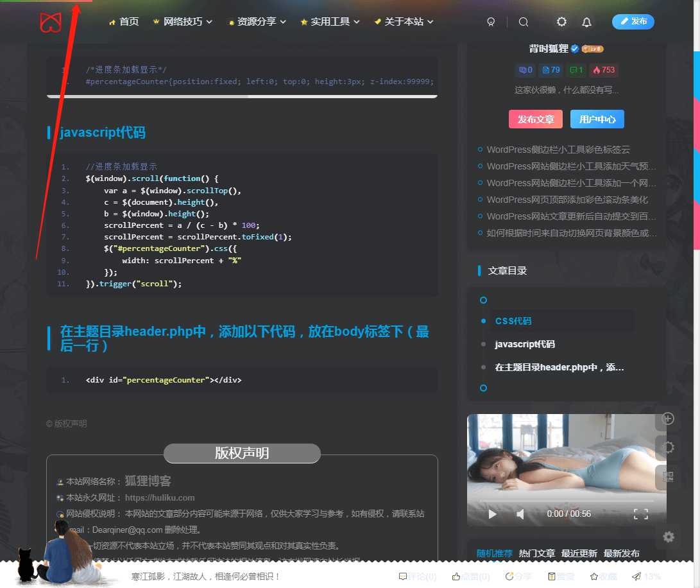
Task: Mute the video with the speaker icon
Action: pos(520,514)
